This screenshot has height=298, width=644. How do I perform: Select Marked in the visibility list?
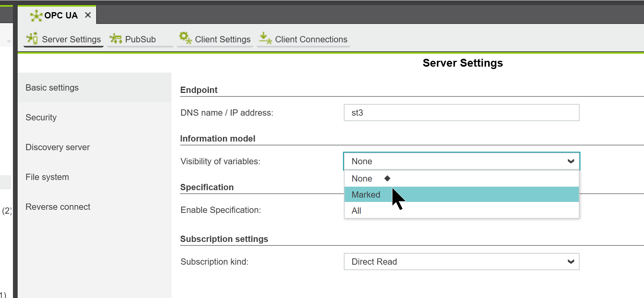[366, 194]
